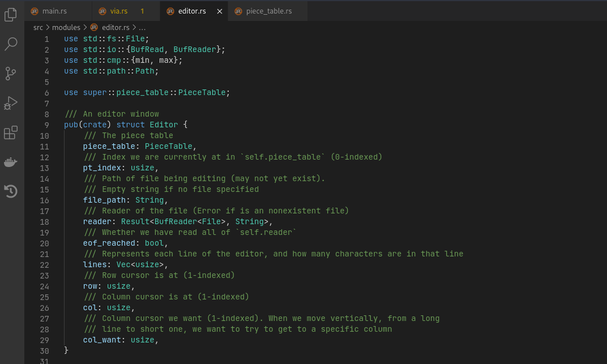
Task: Click the Rust file icon on via.rs tab
Action: 102,11
